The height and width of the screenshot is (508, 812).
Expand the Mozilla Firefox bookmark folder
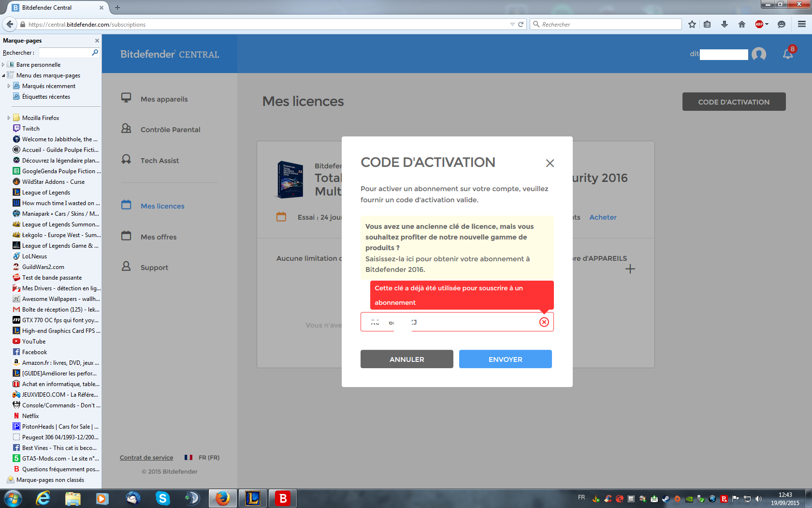point(9,118)
